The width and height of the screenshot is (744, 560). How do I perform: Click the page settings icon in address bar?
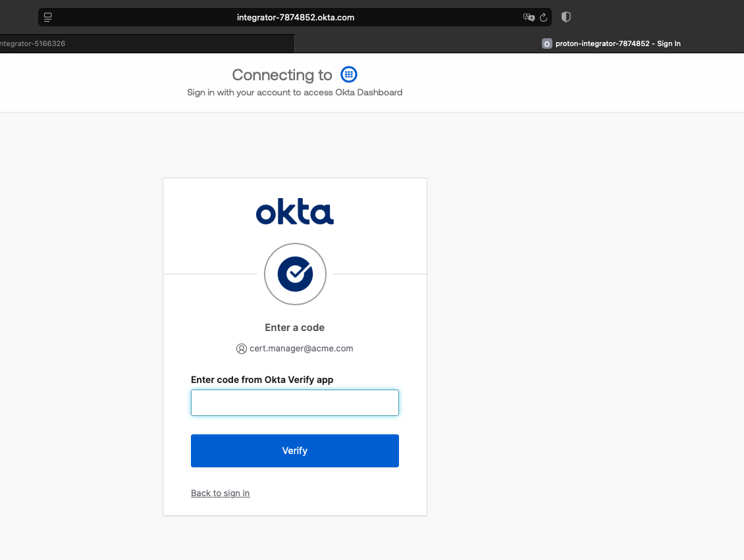click(48, 17)
